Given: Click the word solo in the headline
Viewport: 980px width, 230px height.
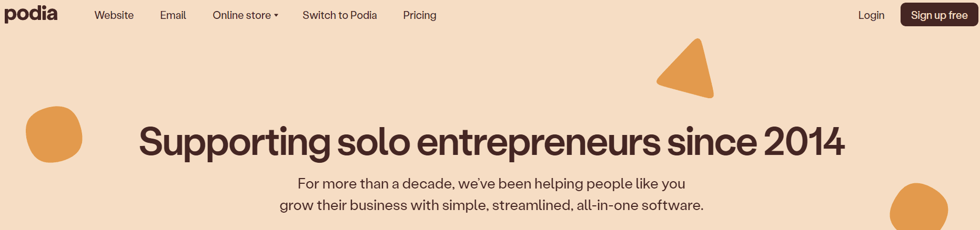Looking at the screenshot, I should tap(373, 141).
